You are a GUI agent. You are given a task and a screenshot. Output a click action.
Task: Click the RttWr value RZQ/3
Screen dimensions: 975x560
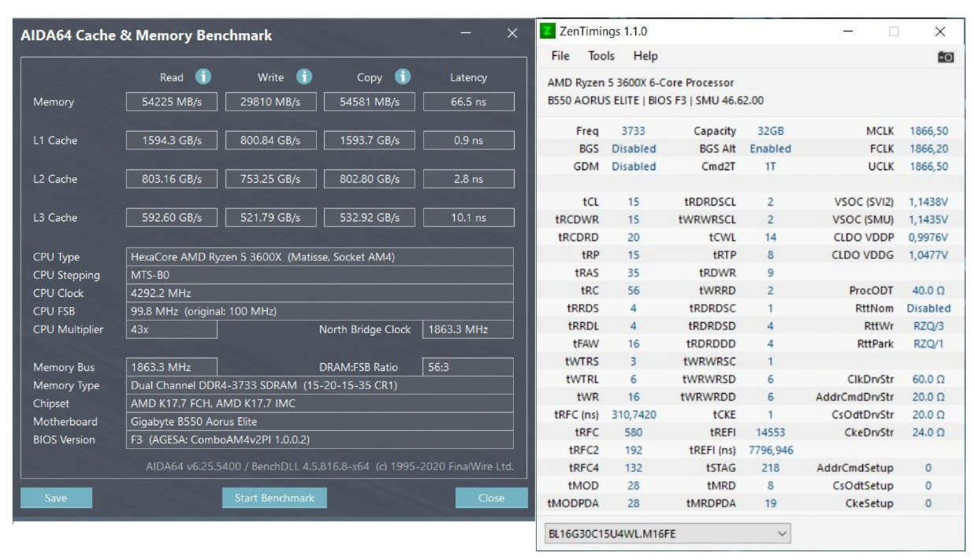[928, 326]
